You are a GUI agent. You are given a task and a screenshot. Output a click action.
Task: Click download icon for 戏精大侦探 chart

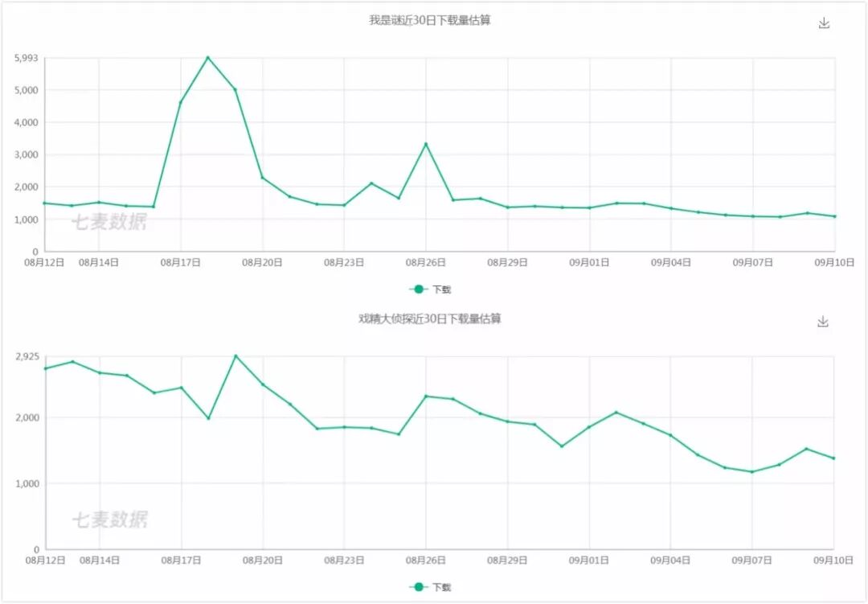(x=823, y=322)
